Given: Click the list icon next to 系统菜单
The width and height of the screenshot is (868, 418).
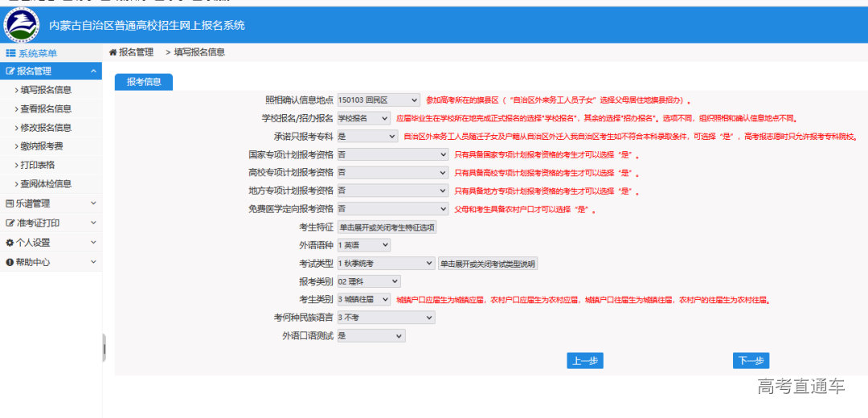Looking at the screenshot, I should 10,53.
